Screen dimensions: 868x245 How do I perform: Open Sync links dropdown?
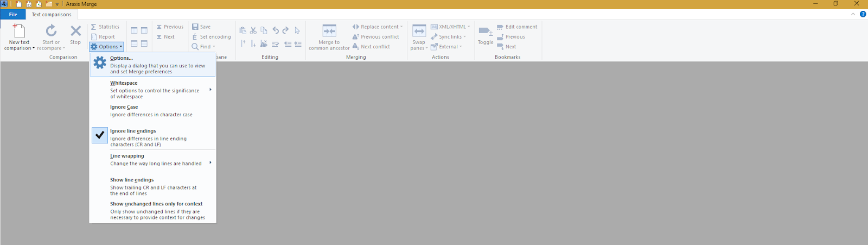[449, 37]
